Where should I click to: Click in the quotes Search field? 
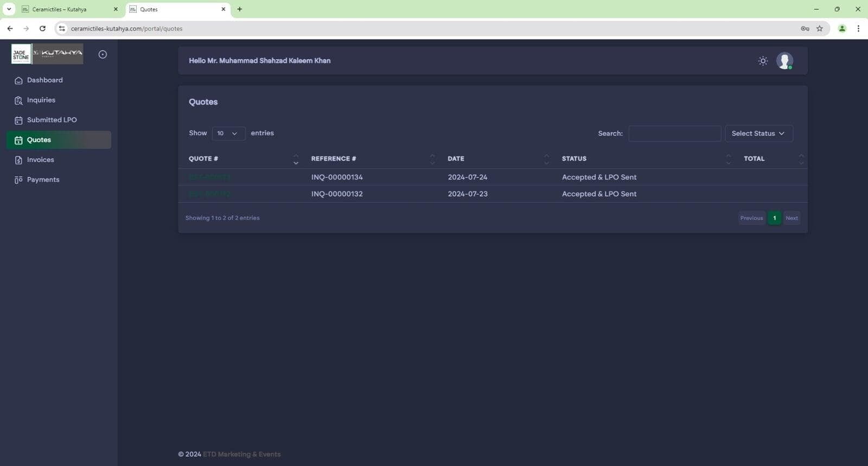(x=674, y=133)
